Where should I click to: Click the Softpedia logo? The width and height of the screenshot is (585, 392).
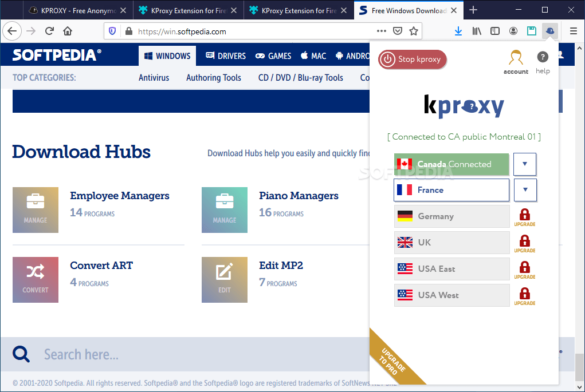click(57, 55)
